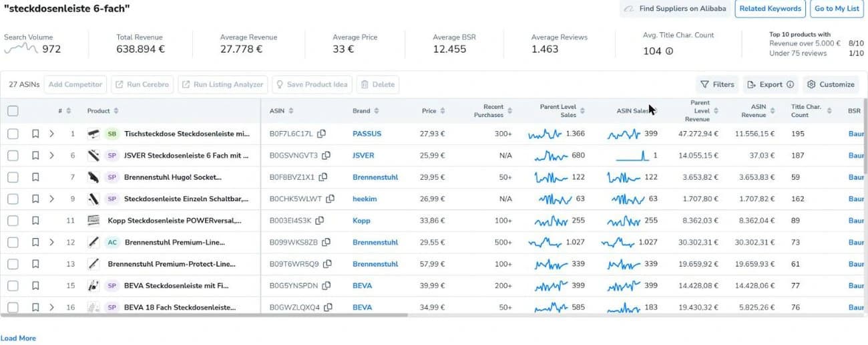The width and height of the screenshot is (868, 345).
Task: Sort by the Price column
Action: tap(443, 111)
